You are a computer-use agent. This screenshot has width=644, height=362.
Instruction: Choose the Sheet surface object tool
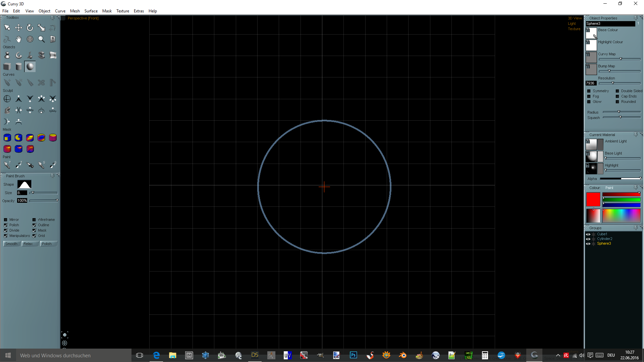click(53, 55)
